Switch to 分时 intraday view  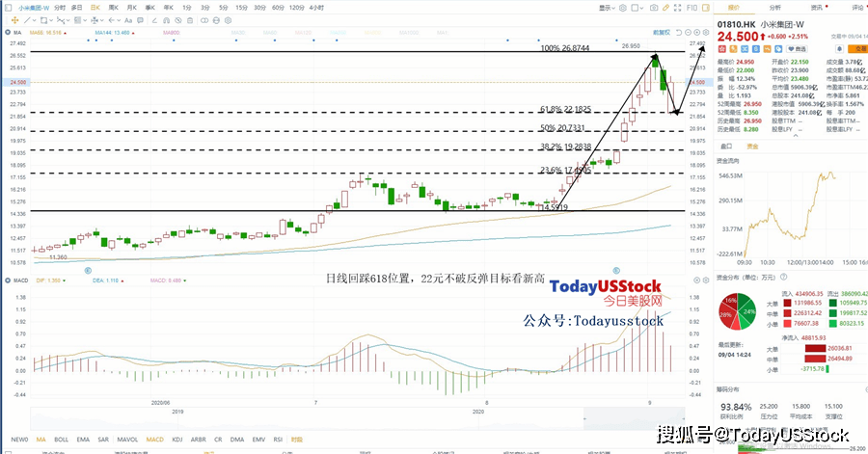[x=60, y=8]
